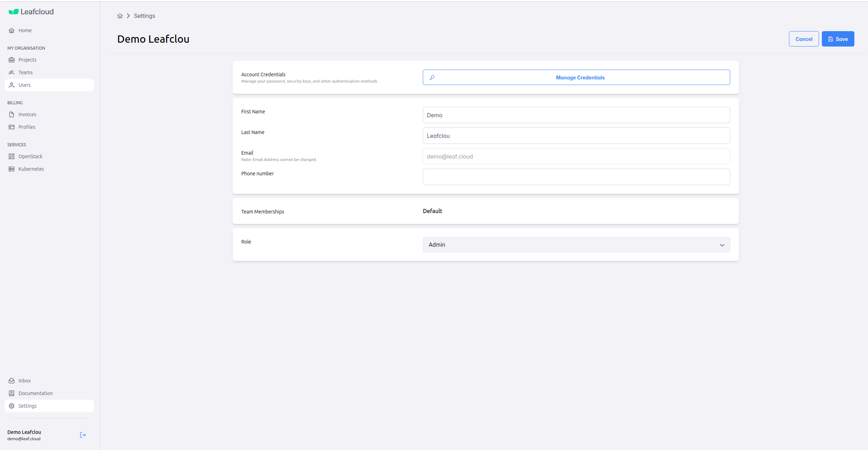The width and height of the screenshot is (868, 450).
Task: Click the Account Credentials label
Action: 263,75
